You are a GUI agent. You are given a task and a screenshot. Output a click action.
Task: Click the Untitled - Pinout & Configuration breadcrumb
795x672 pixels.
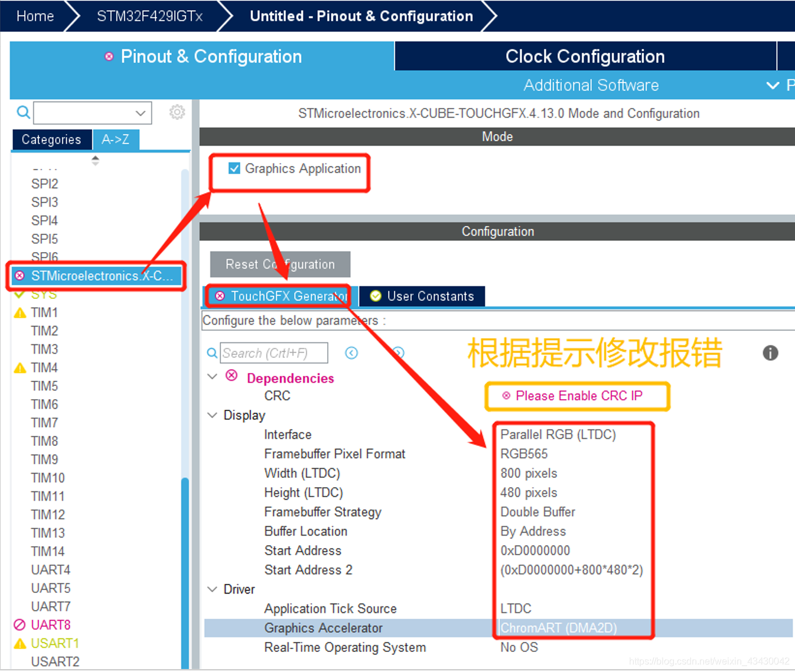[361, 16]
